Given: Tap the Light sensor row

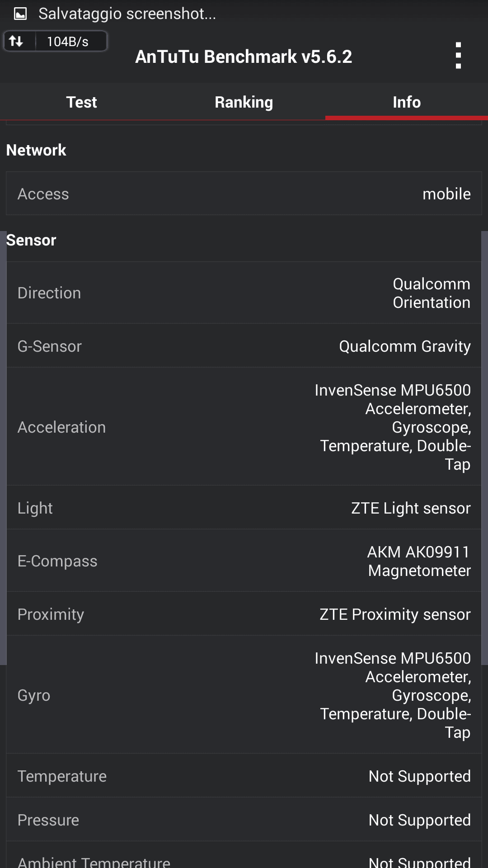Looking at the screenshot, I should (244, 508).
